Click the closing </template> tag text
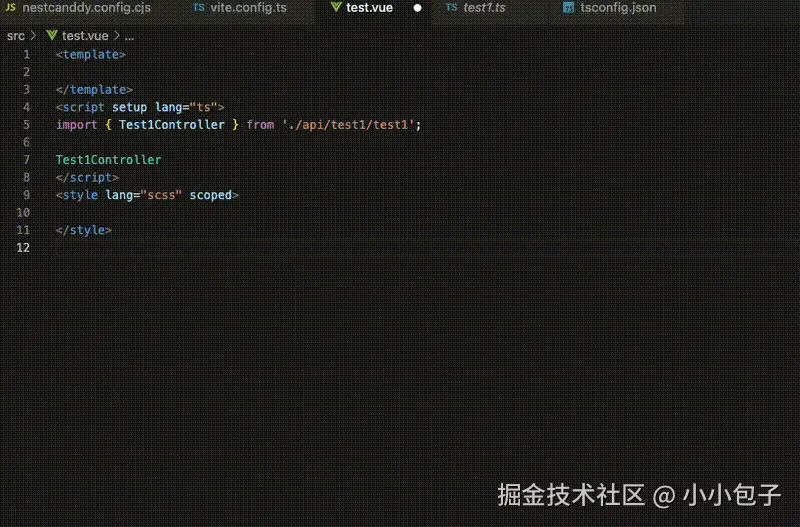800x527 pixels. [94, 90]
